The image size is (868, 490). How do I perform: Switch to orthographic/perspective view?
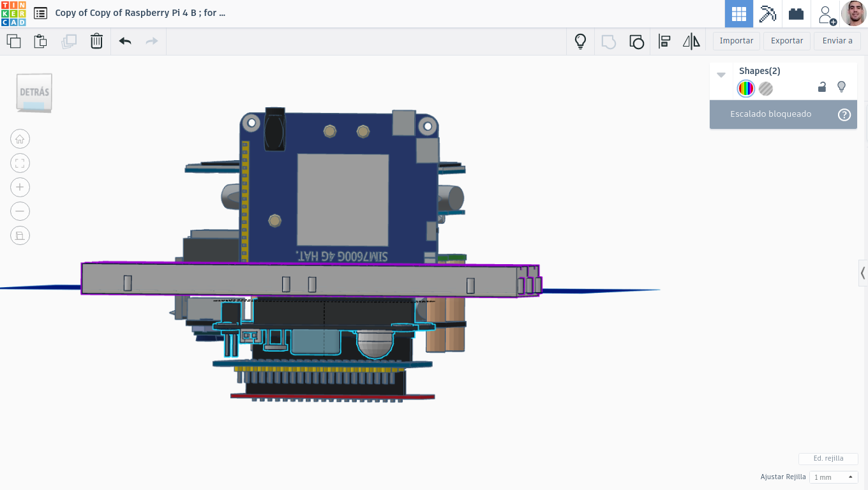pyautogui.click(x=20, y=235)
